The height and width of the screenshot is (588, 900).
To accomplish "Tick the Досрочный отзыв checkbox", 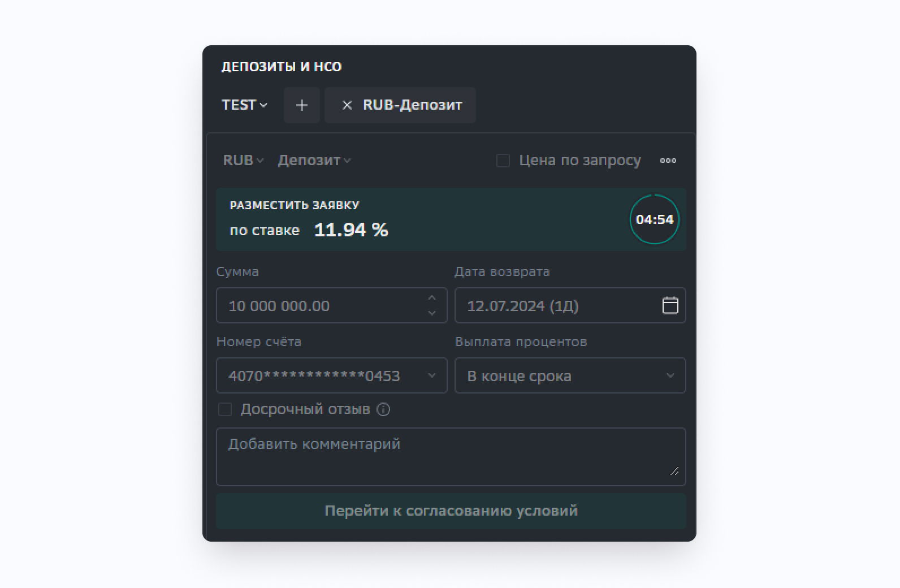I will click(225, 409).
